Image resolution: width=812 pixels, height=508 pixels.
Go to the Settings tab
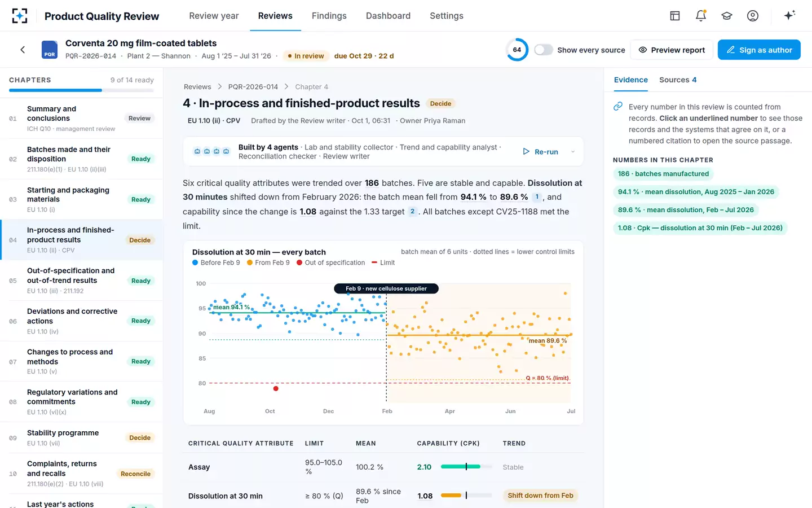(447, 16)
